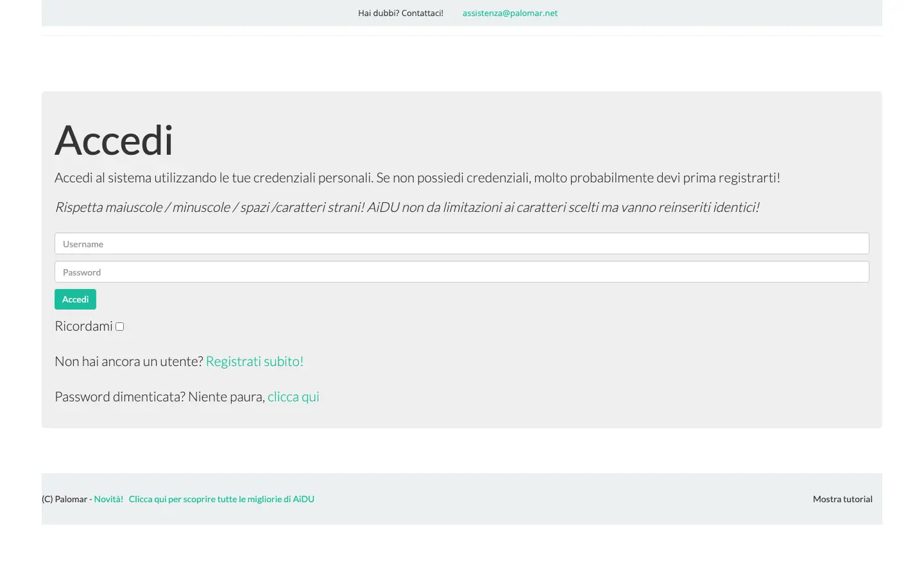The height and width of the screenshot is (578, 924).
Task: Click the italic Rispetta maiuscole notice text
Action: 407,207
